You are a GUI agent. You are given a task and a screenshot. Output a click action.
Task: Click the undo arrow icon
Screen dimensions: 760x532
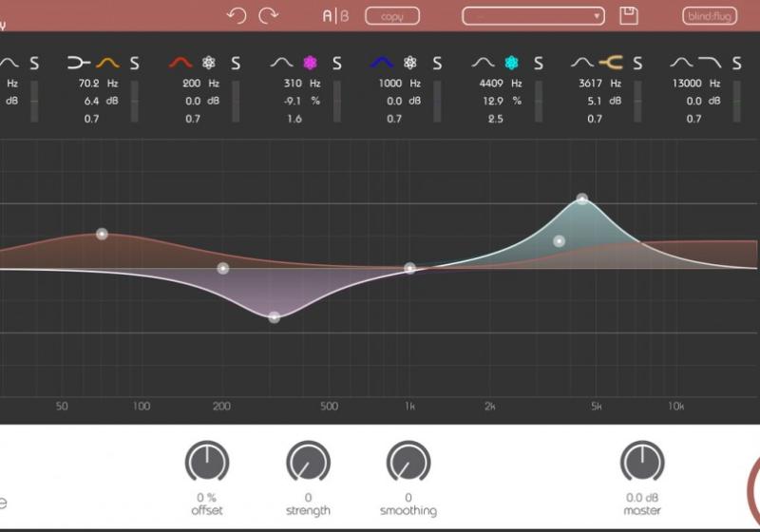point(237,15)
